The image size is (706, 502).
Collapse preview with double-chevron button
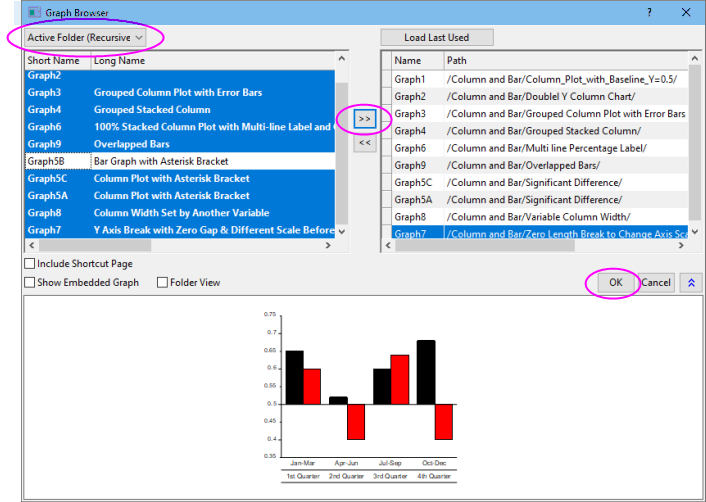click(691, 283)
